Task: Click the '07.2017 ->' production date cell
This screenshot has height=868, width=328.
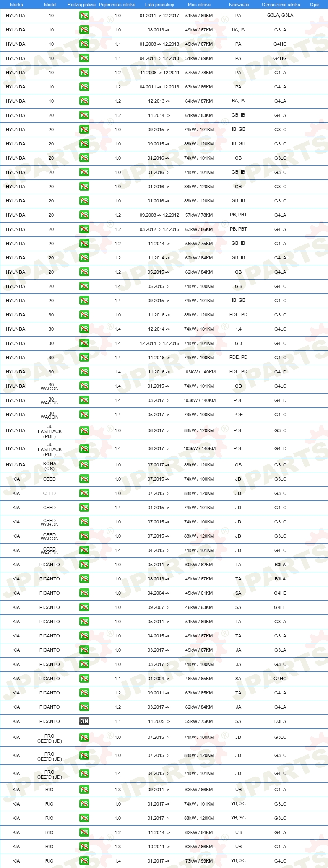Action: (159, 465)
